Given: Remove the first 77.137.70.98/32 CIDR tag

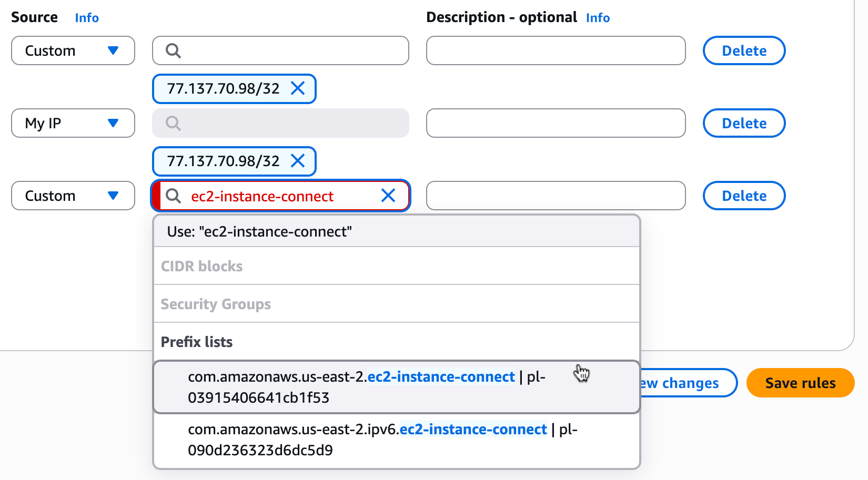Looking at the screenshot, I should point(298,88).
